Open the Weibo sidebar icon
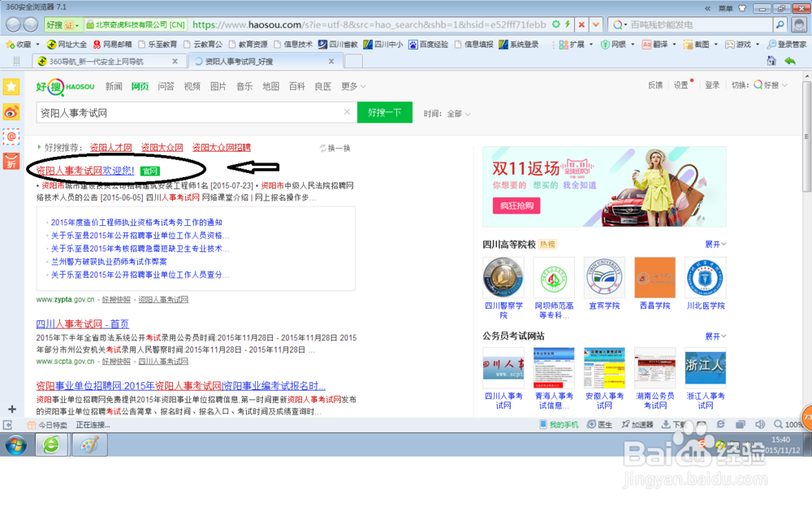The height and width of the screenshot is (507, 812). coord(11,111)
